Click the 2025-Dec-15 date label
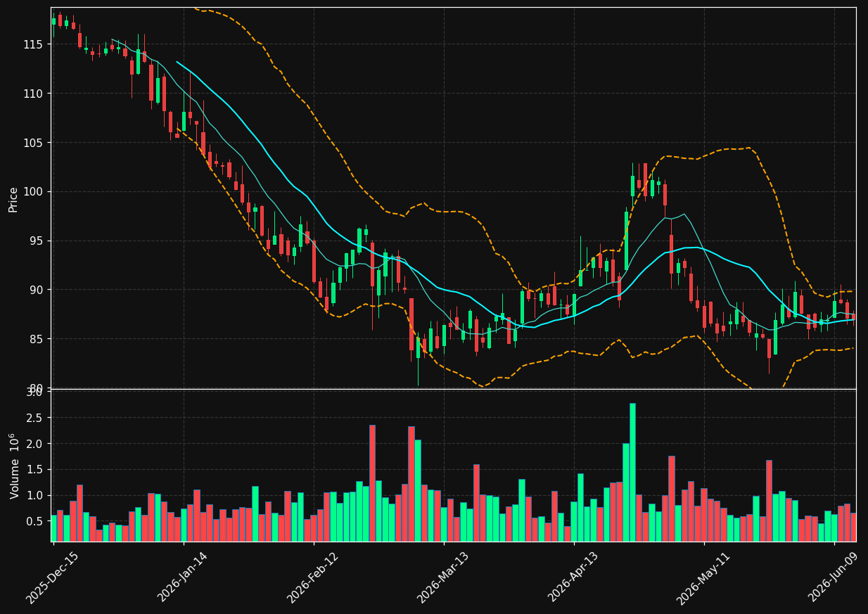The height and width of the screenshot is (614, 868). pyautogui.click(x=53, y=577)
